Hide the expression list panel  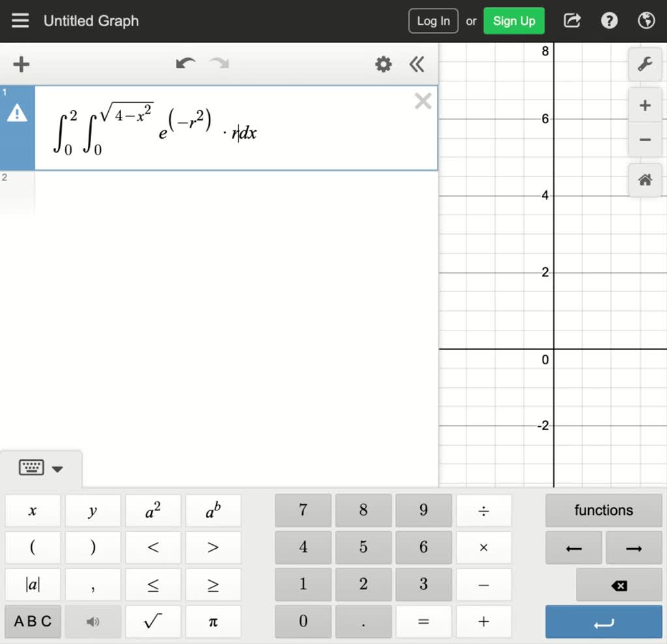[x=417, y=64]
